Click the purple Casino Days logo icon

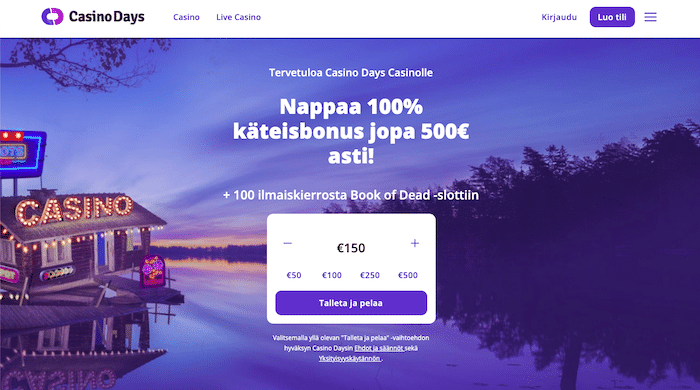tap(52, 17)
